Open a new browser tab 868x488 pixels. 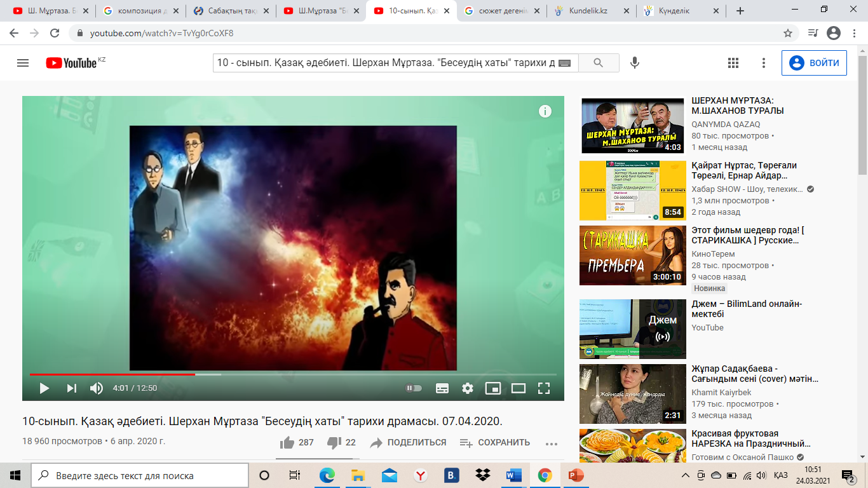coord(740,11)
